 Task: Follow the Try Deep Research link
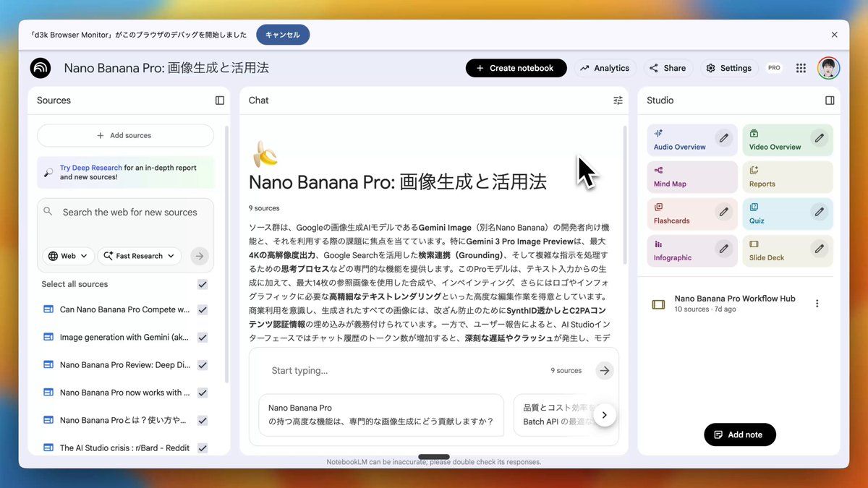(x=91, y=168)
